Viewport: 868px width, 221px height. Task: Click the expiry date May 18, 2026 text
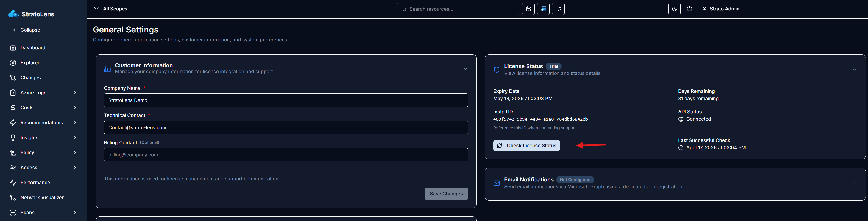coord(523,99)
